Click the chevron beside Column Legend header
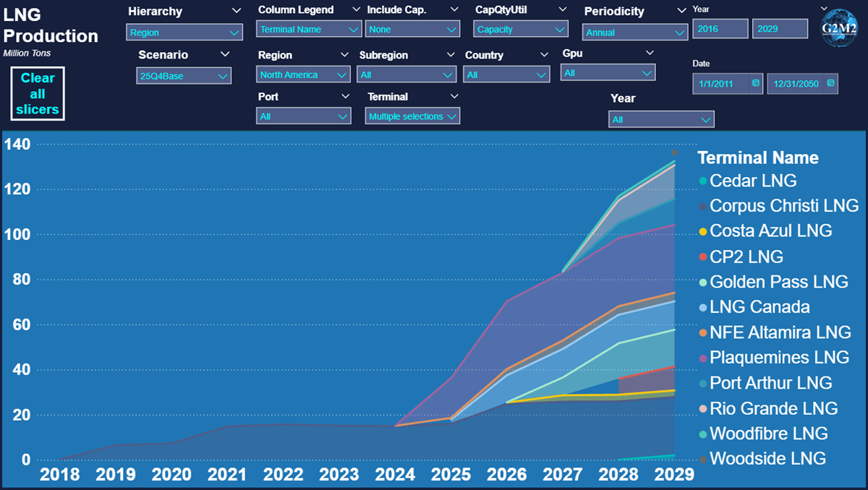Screen dimensions: 868x490 (355, 9)
